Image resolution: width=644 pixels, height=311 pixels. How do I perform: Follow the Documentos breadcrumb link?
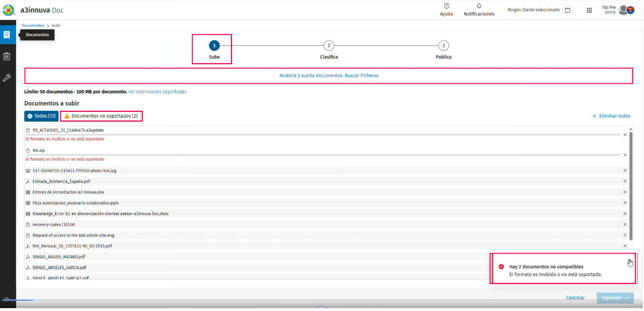click(33, 25)
